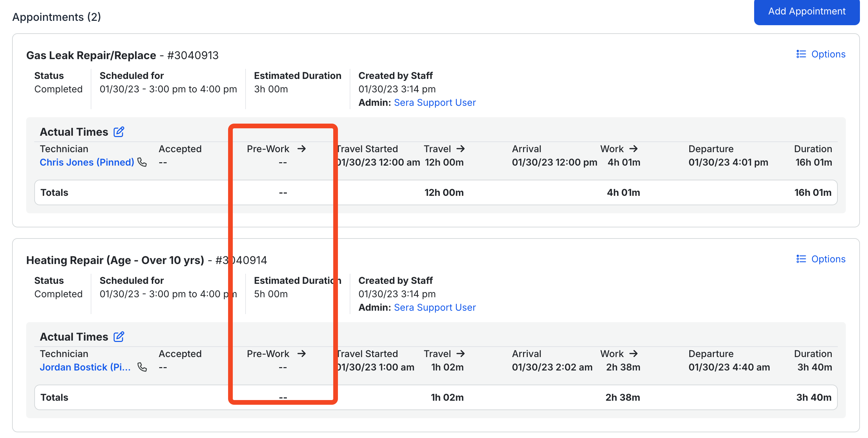This screenshot has height=438, width=868.
Task: Click Totals travel value 1h 02m
Action: tap(447, 398)
